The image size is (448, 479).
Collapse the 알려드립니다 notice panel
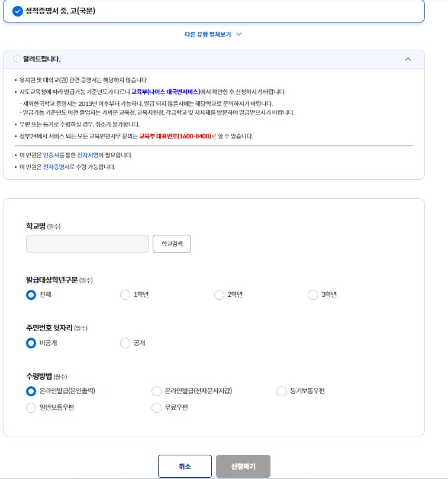408,59
